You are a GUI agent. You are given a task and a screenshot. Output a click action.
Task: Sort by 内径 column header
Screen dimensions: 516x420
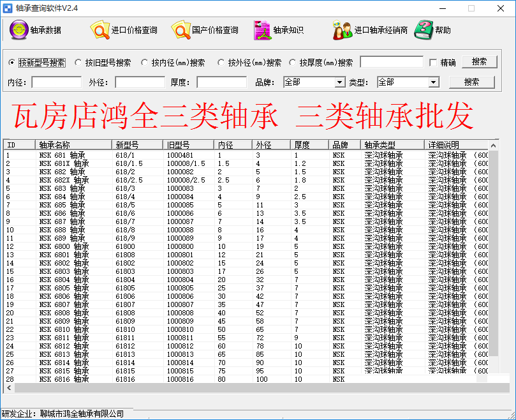click(x=233, y=145)
